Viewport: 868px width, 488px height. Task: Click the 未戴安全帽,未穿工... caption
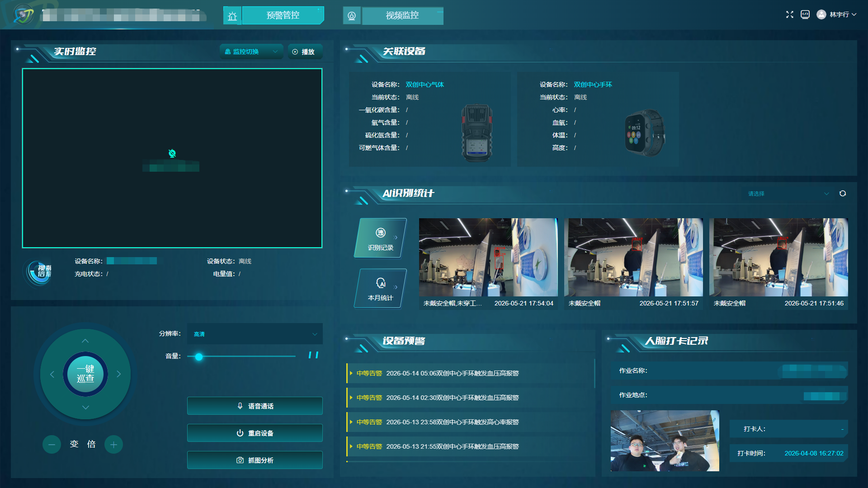(x=453, y=303)
